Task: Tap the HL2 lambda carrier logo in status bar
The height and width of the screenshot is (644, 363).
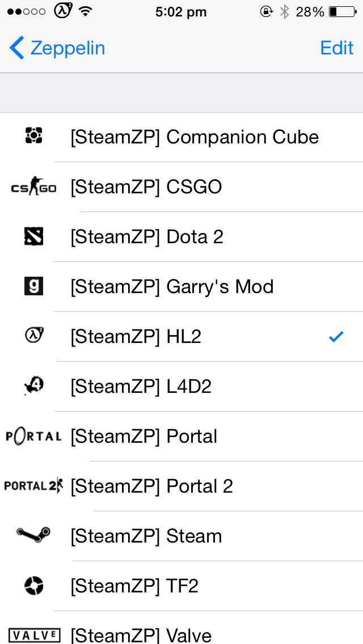Action: [x=64, y=11]
